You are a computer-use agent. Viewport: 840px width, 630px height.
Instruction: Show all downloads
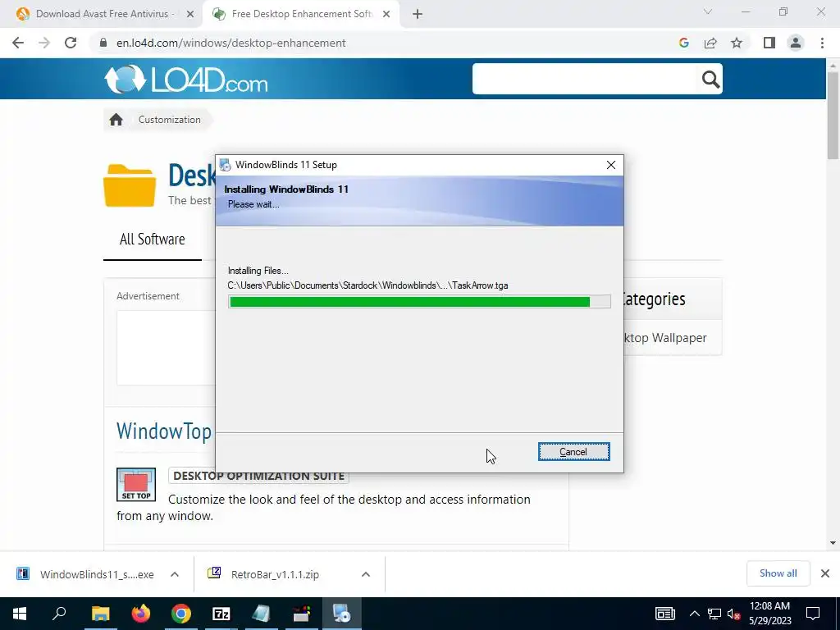778,573
